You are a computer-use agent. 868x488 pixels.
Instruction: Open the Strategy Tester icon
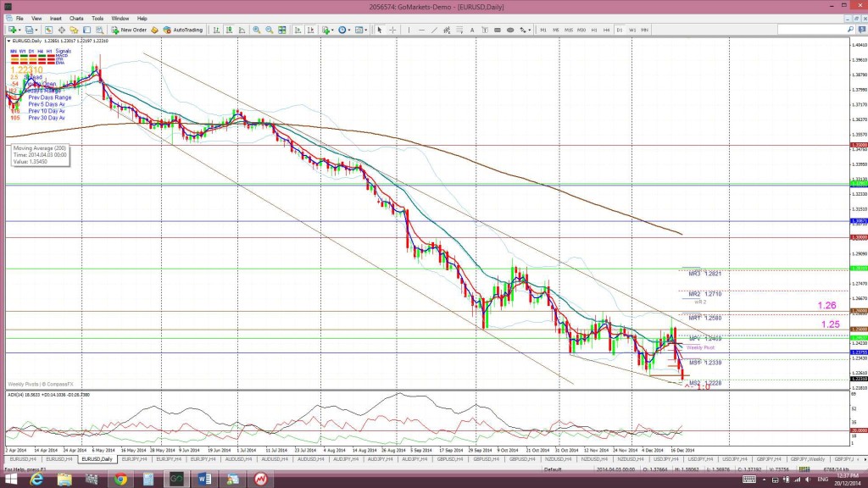click(x=100, y=30)
